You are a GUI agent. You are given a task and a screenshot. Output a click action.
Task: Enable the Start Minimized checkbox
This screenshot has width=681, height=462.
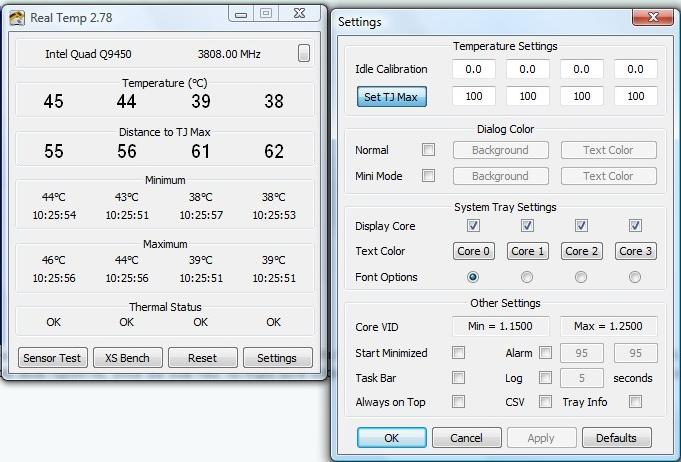(458, 352)
